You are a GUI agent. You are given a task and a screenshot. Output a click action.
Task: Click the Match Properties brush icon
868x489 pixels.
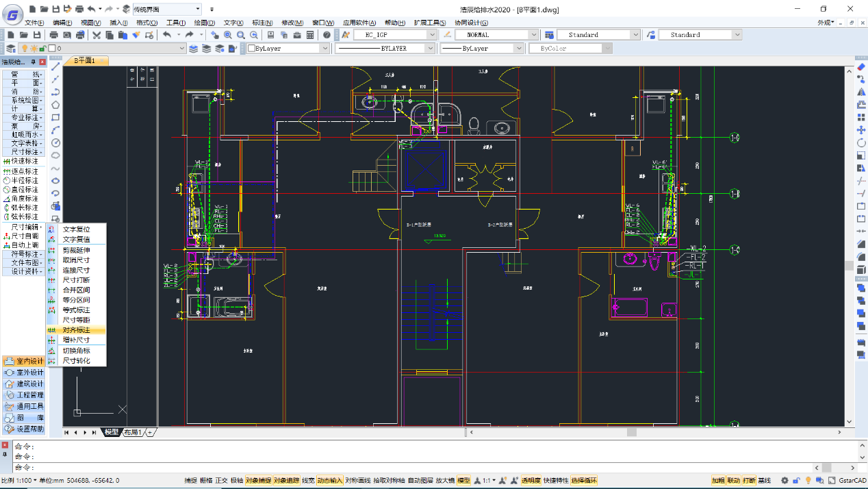[x=136, y=35]
